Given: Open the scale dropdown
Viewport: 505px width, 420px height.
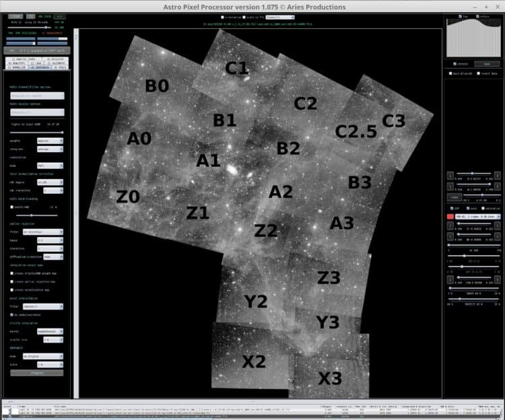Looking at the screenshot, I should coord(50,364).
